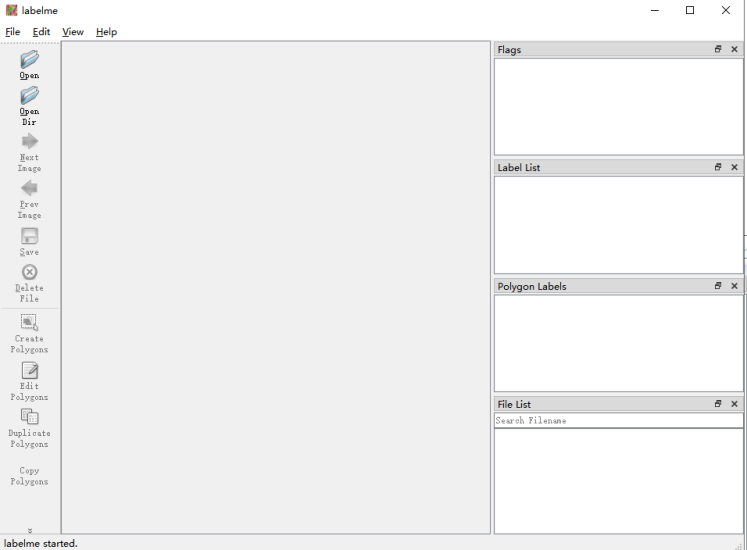This screenshot has height=550, width=747.
Task: Click the Polygon Labels panel title
Action: click(532, 286)
